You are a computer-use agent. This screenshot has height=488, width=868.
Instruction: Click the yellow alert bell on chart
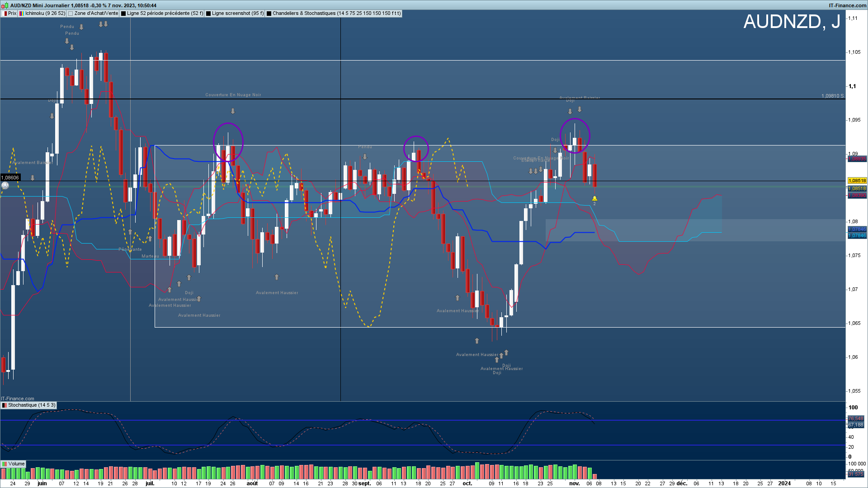tap(594, 199)
